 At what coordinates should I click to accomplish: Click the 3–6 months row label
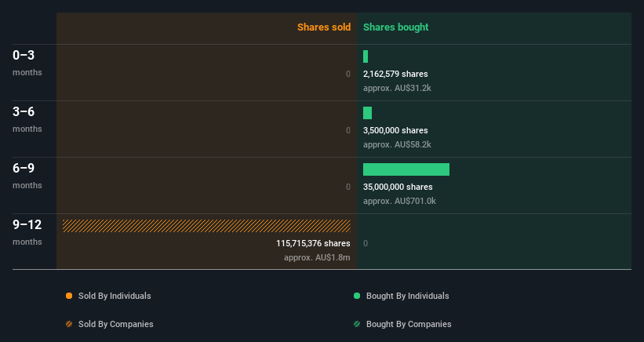[27, 119]
